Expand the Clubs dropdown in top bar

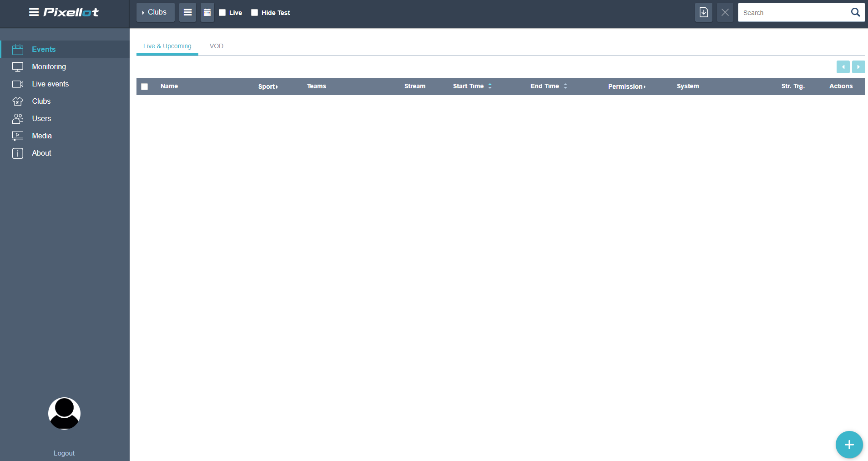[x=156, y=12]
